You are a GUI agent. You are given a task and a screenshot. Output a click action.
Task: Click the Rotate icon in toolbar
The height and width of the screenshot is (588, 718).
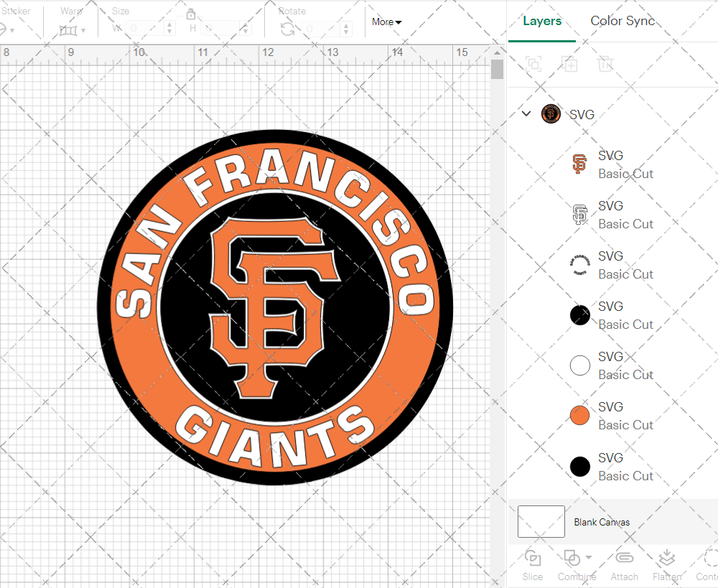pyautogui.click(x=287, y=29)
